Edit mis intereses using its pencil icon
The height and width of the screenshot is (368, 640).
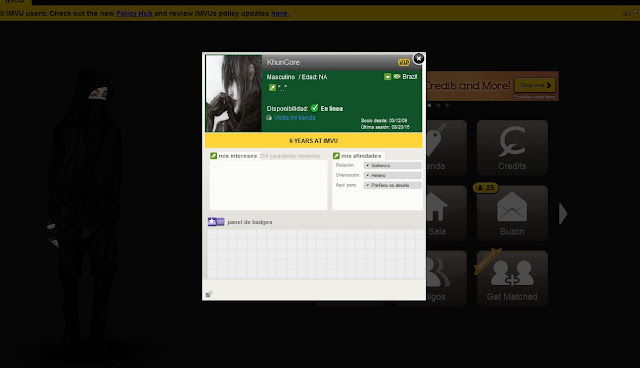pyautogui.click(x=213, y=156)
